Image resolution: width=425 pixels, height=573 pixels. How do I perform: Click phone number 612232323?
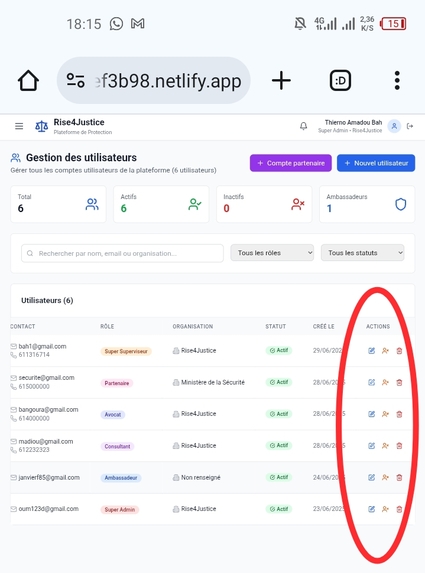click(34, 449)
